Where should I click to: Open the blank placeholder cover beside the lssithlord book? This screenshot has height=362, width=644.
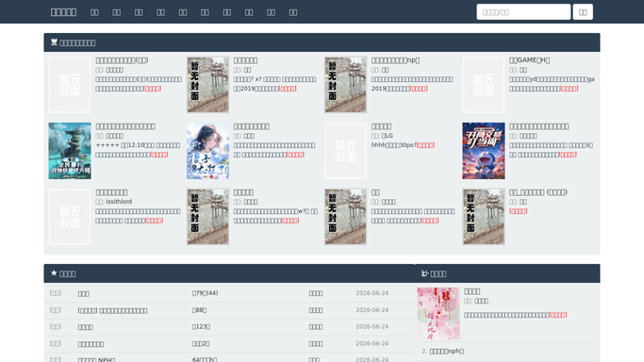[x=70, y=217]
